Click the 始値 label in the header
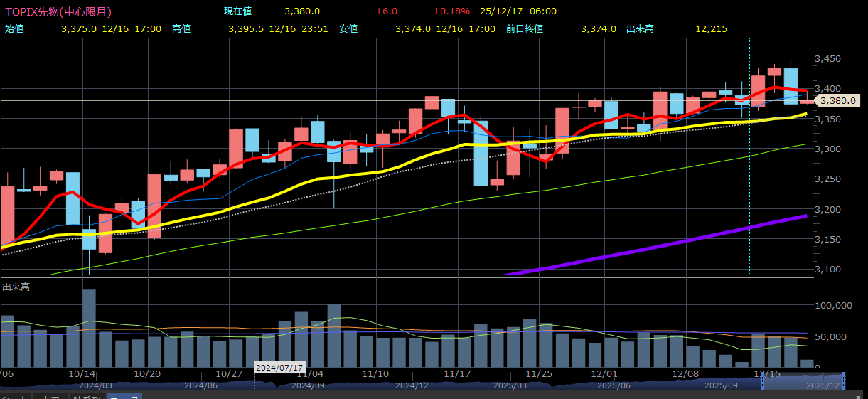 coord(14,29)
